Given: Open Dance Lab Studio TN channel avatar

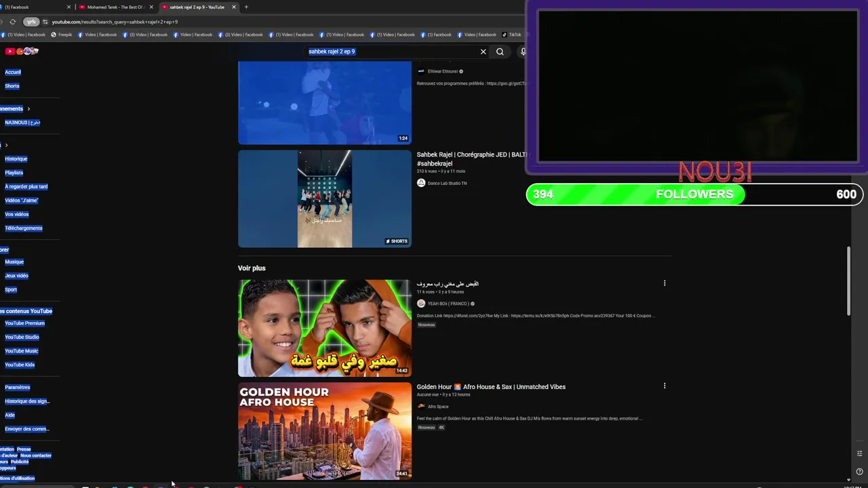Looking at the screenshot, I should pyautogui.click(x=421, y=183).
